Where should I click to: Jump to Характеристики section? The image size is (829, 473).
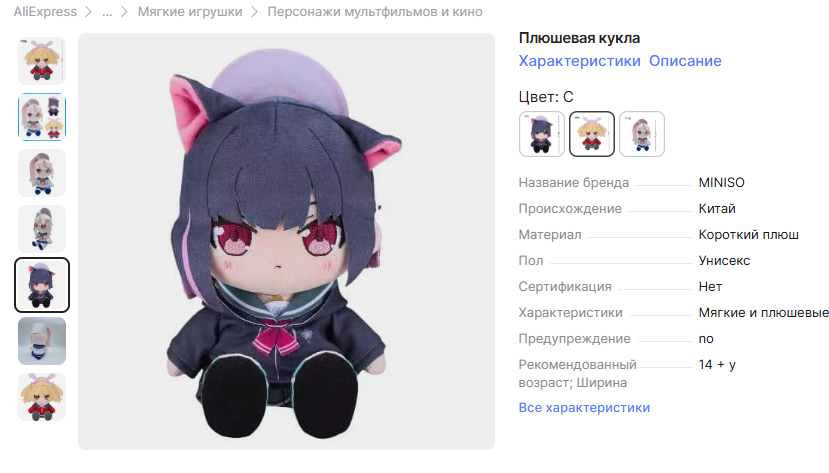point(579,61)
